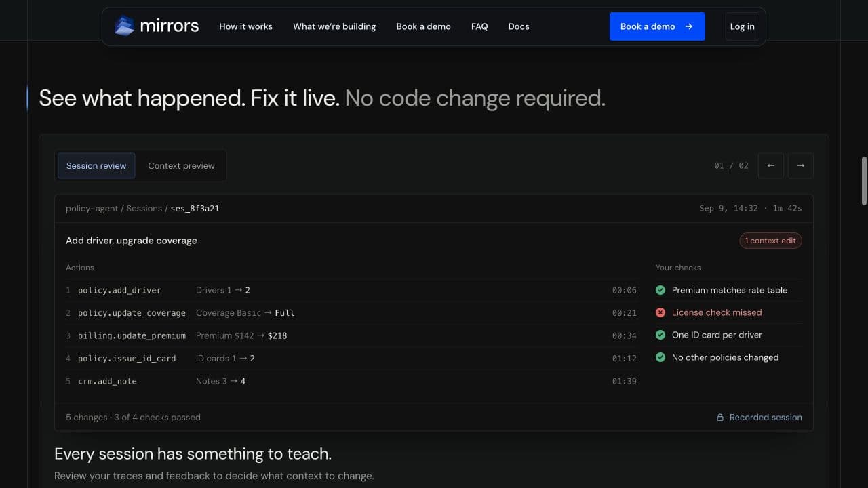Select the policy.add_driver action row
Viewport: 868px width, 488px height.
click(351, 290)
